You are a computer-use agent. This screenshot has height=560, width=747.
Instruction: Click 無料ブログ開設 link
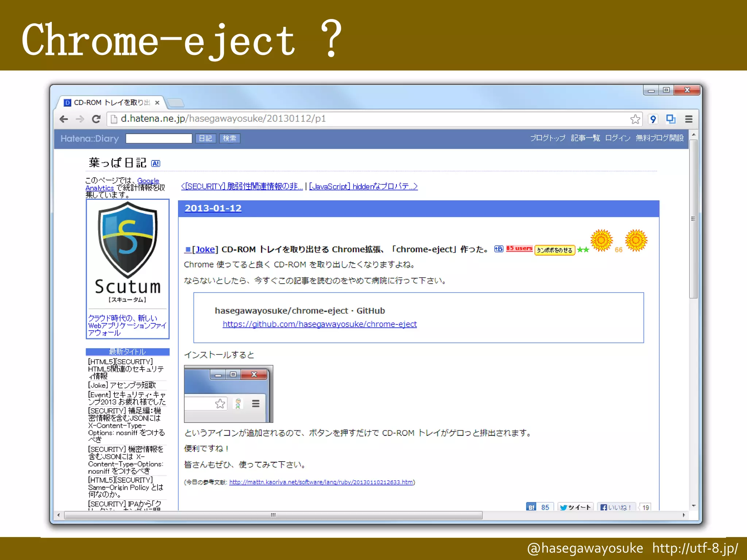[x=659, y=138]
